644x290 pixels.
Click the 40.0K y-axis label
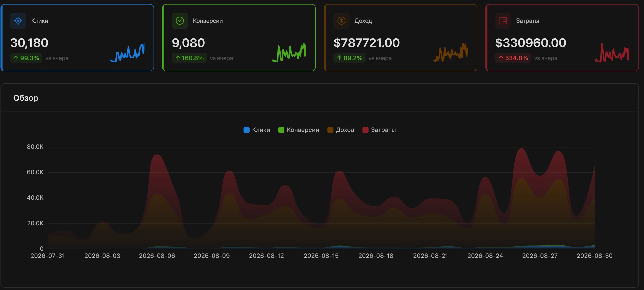point(35,198)
